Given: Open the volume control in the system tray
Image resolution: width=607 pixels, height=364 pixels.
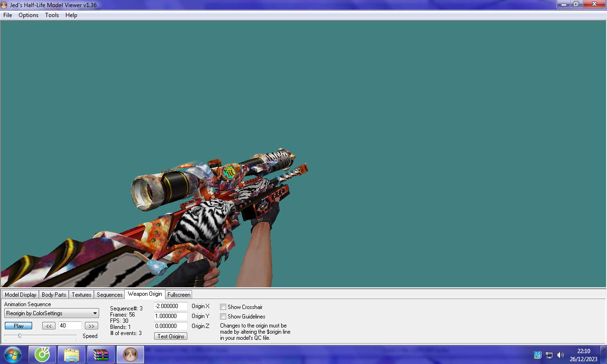Looking at the screenshot, I should [561, 354].
